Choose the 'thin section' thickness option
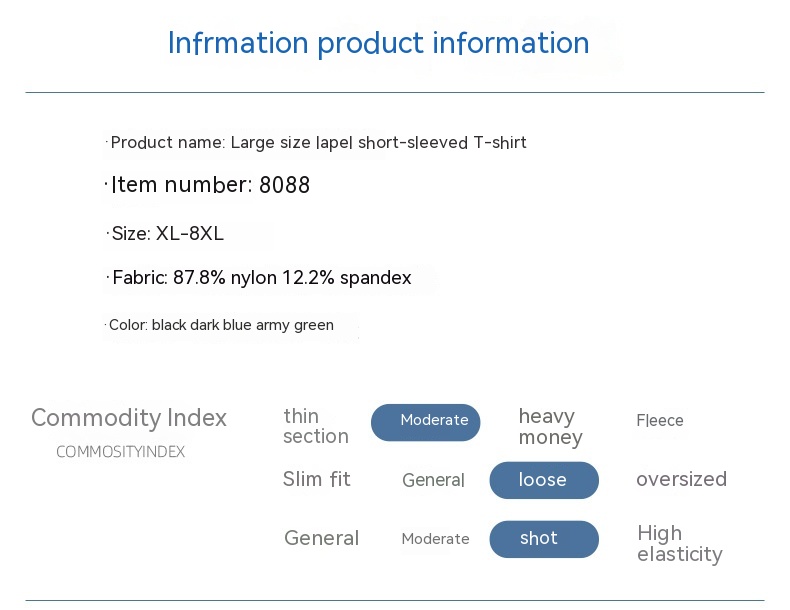The width and height of the screenshot is (790, 610). tap(316, 426)
